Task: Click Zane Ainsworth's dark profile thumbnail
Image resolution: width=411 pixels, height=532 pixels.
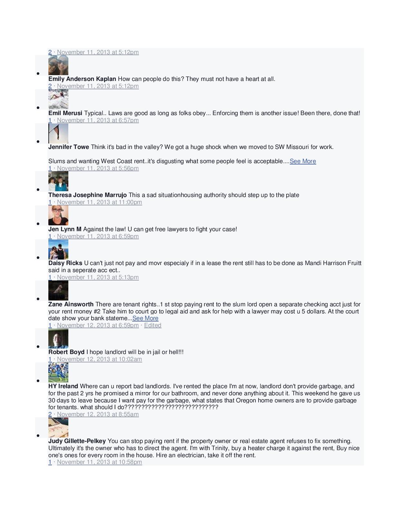Action: point(58,291)
